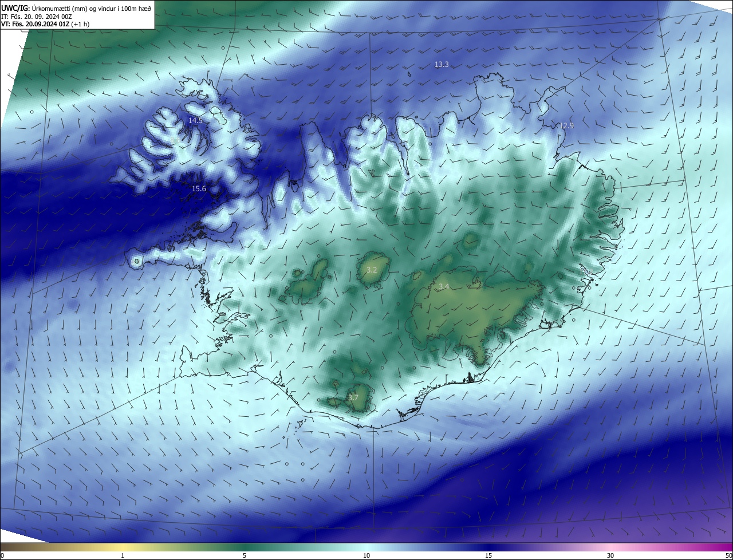Click the color scale label 10
733x560 pixels.
point(366,555)
